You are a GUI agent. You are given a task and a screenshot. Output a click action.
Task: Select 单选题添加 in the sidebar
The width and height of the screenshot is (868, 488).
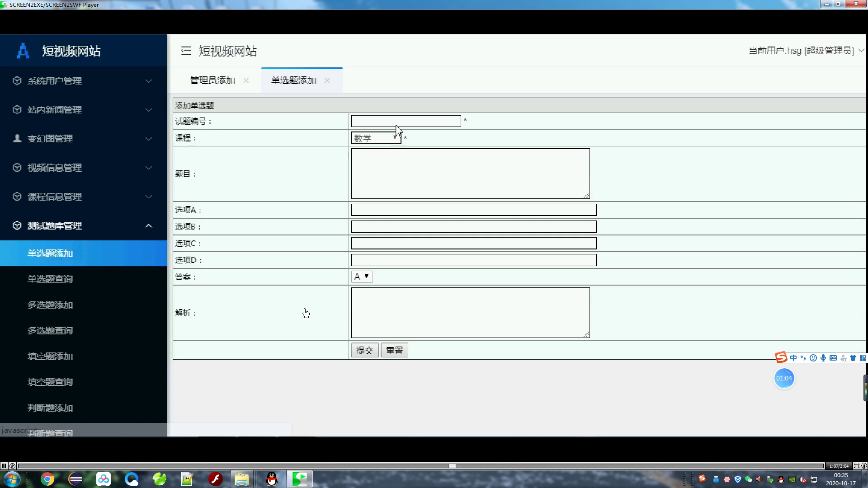[x=84, y=253]
